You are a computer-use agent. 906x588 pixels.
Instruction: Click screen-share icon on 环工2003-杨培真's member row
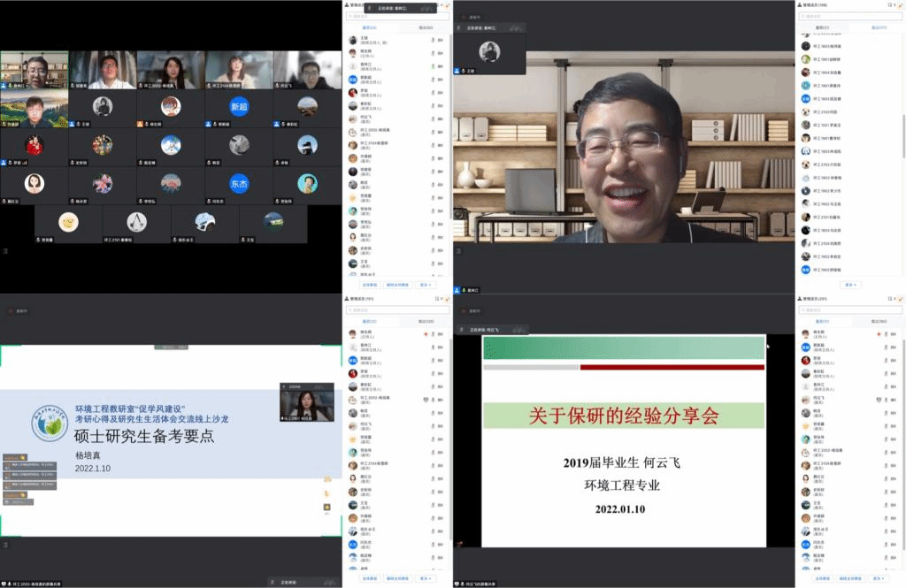[426, 399]
